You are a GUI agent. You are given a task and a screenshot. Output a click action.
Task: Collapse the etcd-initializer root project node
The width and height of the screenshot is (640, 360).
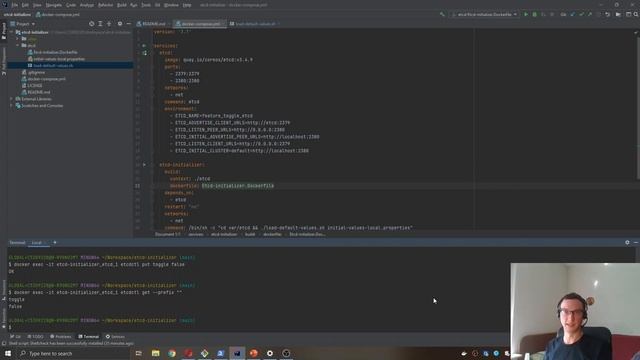pos(12,32)
